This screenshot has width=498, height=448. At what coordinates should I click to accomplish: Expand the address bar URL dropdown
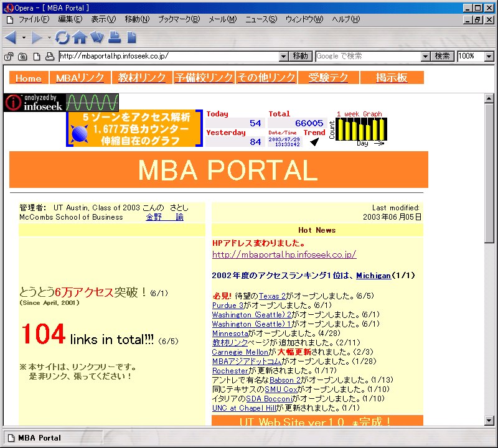(x=284, y=57)
